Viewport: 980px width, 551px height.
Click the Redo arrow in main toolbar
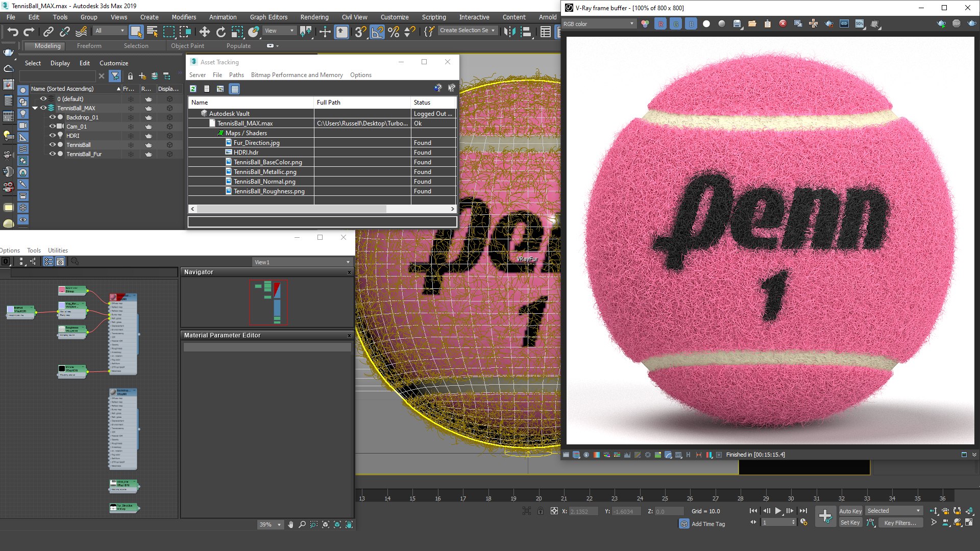click(29, 32)
